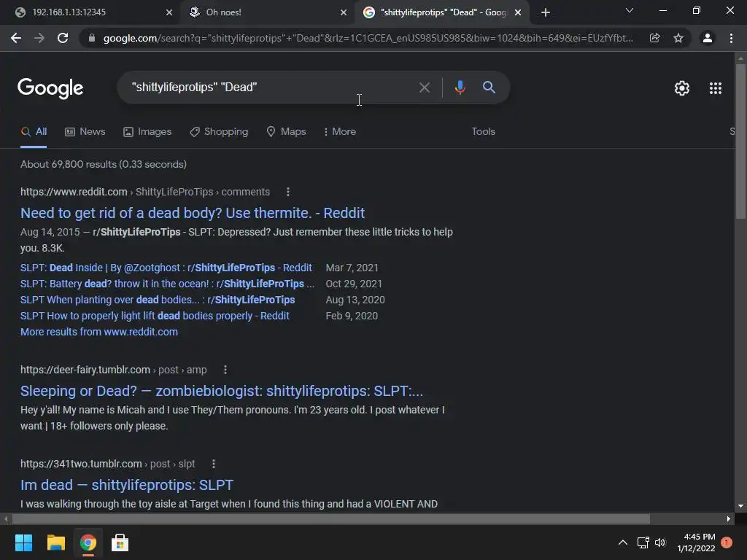
Task: Open Google quick settings gear
Action: click(x=682, y=88)
